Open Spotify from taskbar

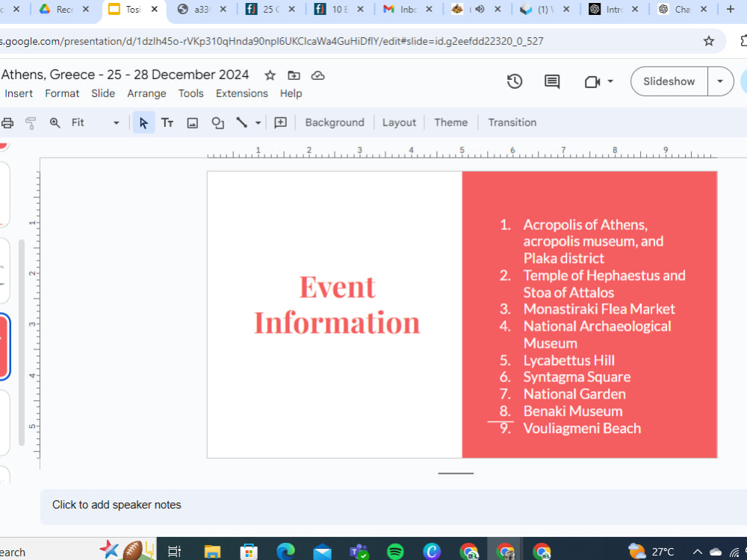(x=395, y=552)
